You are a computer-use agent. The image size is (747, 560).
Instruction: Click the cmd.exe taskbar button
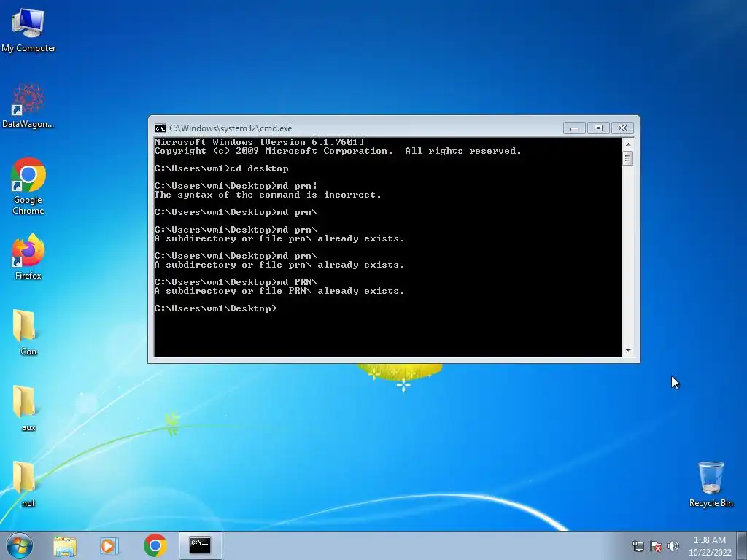coord(200,545)
